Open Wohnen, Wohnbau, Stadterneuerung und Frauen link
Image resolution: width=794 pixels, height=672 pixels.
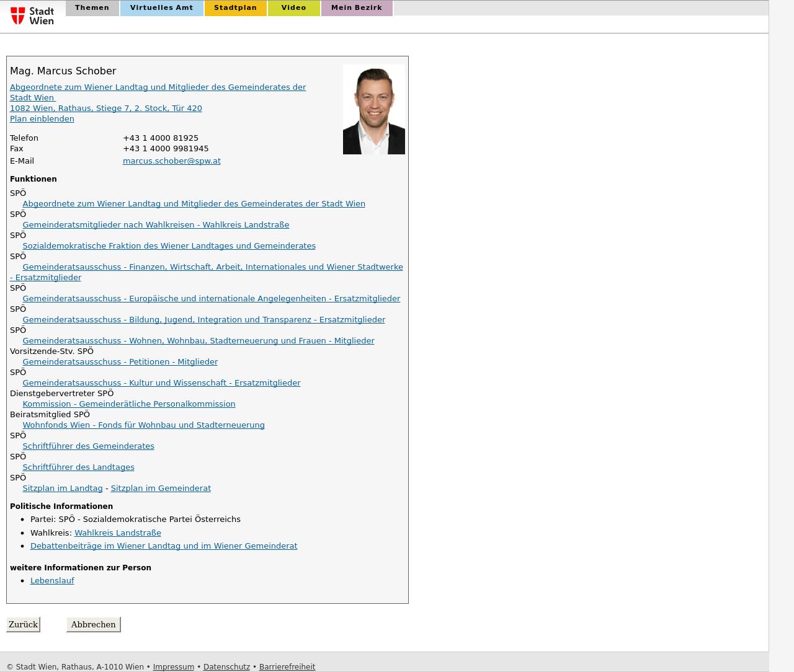point(198,340)
